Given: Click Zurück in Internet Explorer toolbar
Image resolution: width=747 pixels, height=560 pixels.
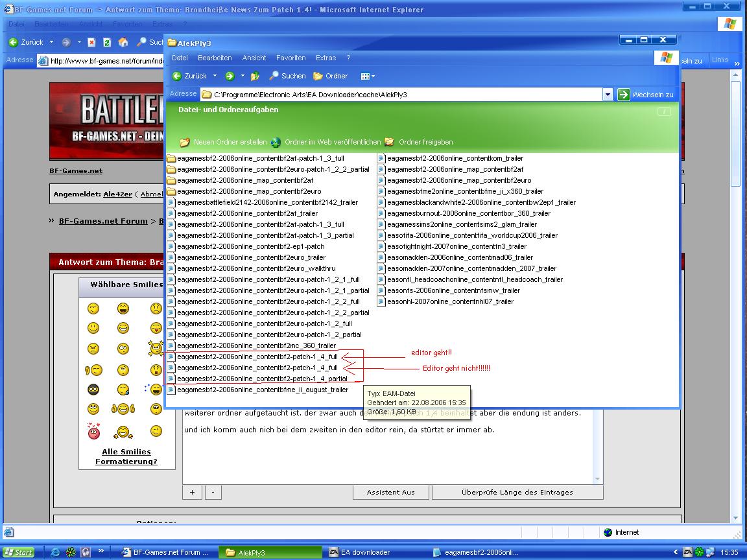Looking at the screenshot, I should (26, 42).
